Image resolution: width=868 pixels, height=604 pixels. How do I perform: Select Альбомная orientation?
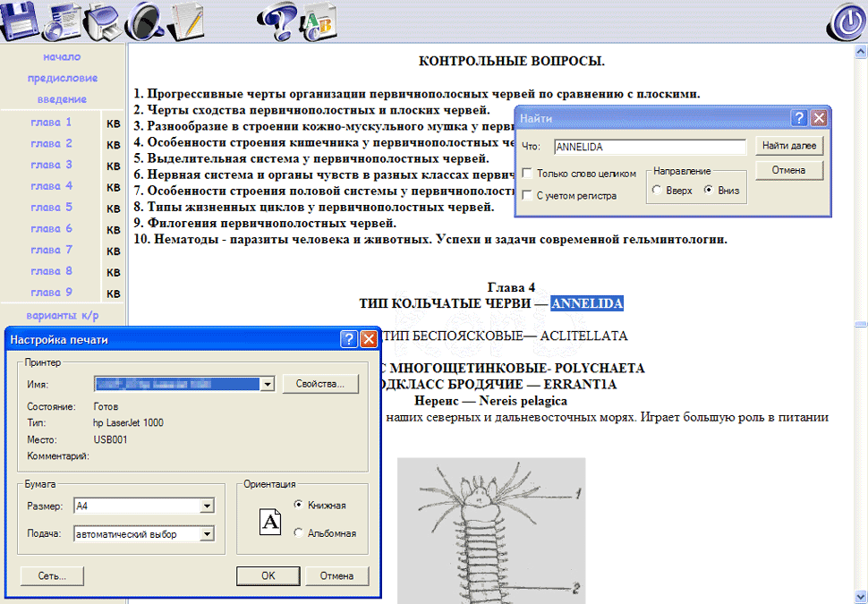click(x=298, y=532)
